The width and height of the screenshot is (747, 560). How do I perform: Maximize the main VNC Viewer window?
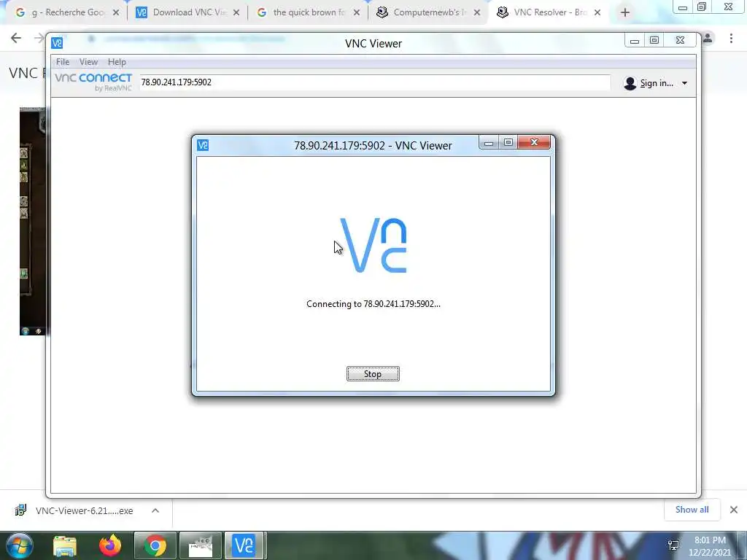654,41
